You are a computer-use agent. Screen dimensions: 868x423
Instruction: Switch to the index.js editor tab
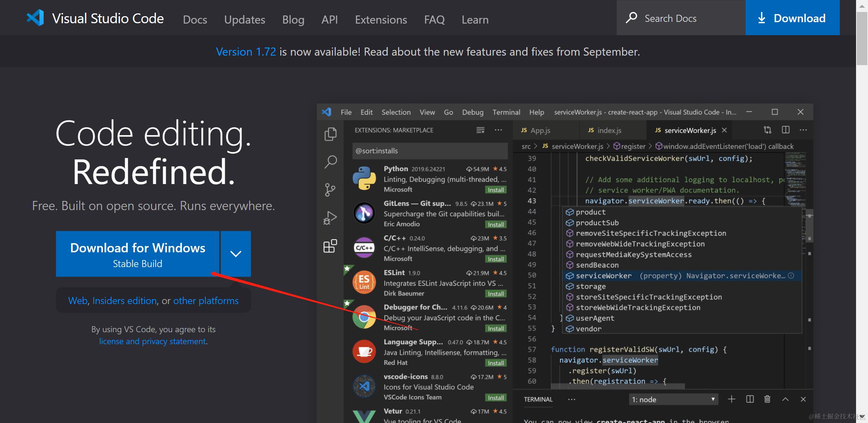609,131
